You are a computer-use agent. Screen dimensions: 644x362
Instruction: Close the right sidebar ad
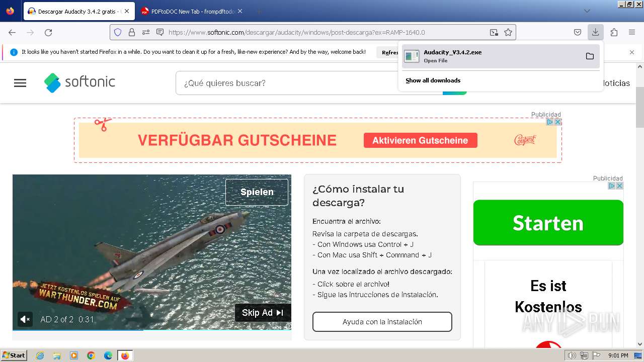(x=620, y=186)
